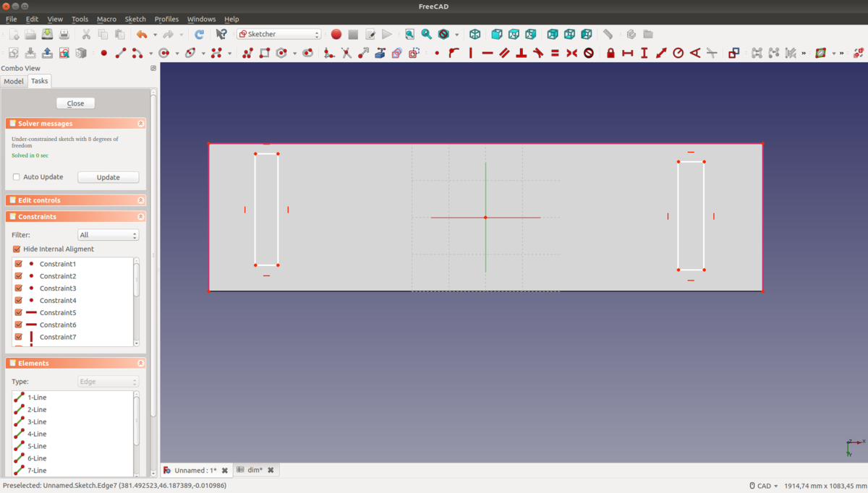The height and width of the screenshot is (493, 868).
Task: Select the Create Circle tool
Action: click(164, 53)
